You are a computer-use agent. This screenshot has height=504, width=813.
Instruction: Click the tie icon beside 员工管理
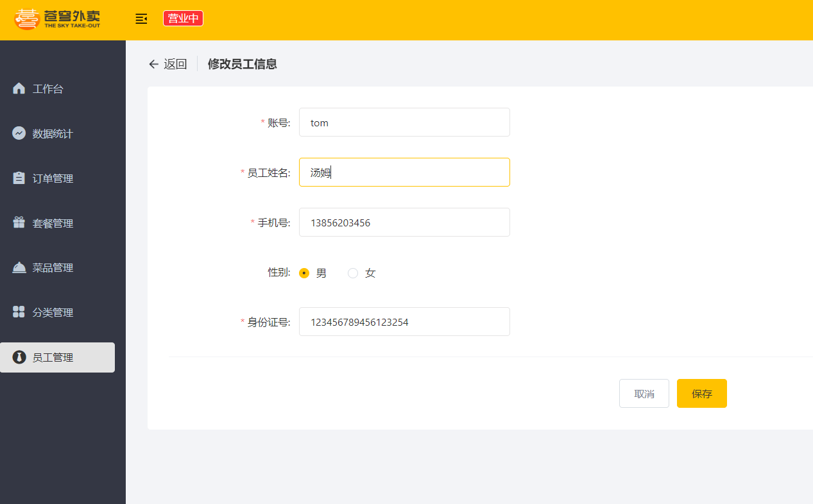19,357
